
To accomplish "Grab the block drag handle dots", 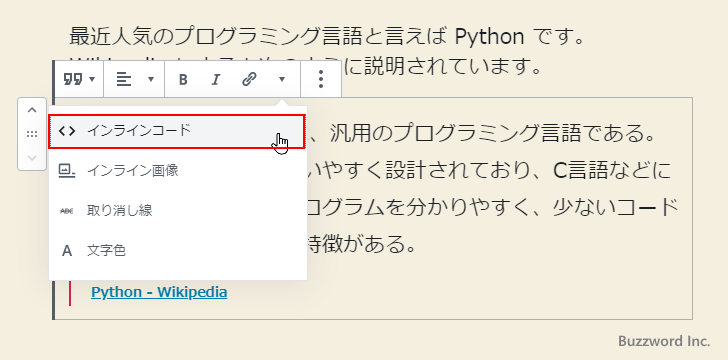I will click(32, 134).
